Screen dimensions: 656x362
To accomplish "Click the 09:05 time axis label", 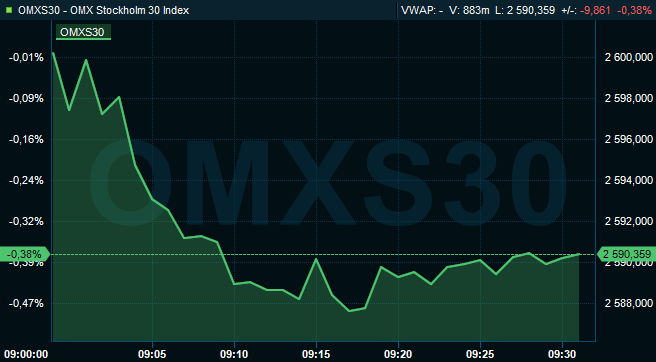I will pyautogui.click(x=152, y=354).
